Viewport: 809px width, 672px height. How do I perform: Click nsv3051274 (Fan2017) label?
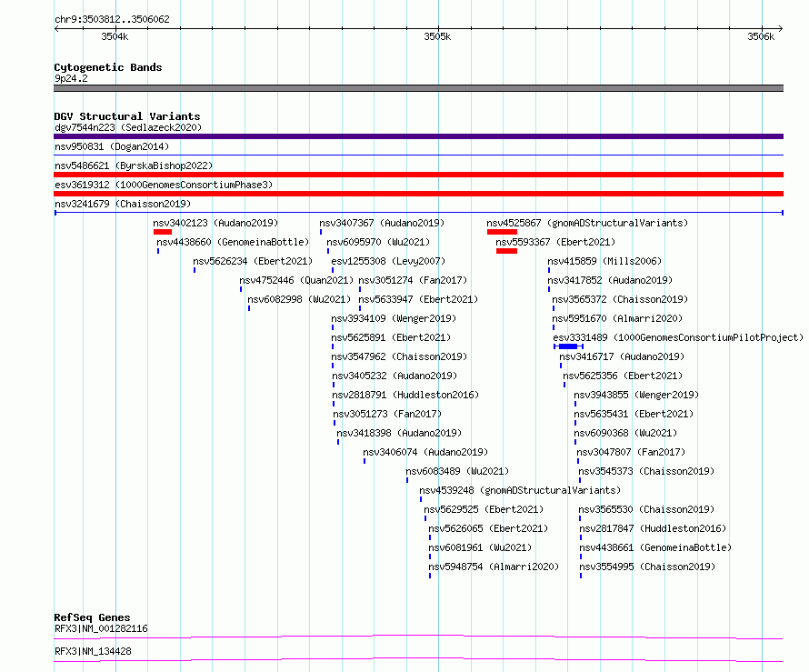[x=413, y=280]
